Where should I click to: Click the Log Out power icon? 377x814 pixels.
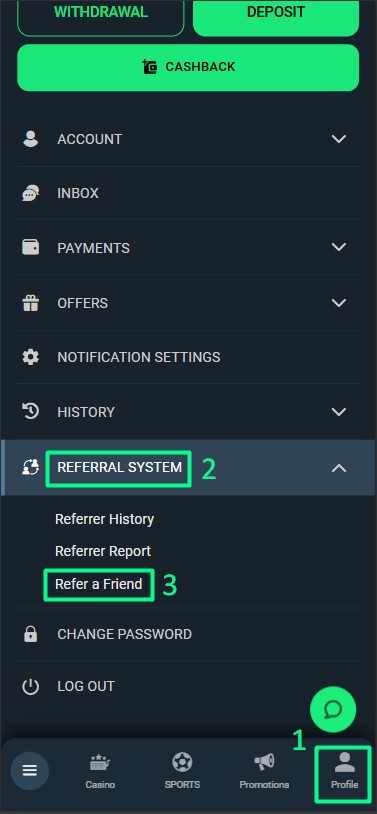coord(31,687)
